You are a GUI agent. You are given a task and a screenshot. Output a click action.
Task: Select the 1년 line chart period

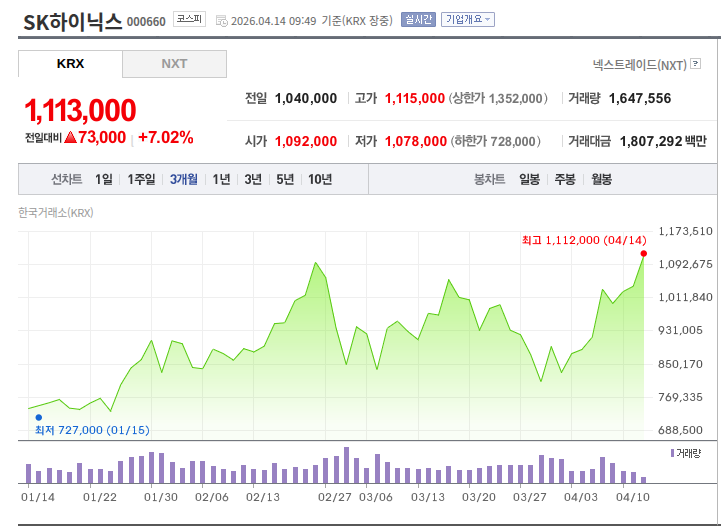tap(221, 179)
